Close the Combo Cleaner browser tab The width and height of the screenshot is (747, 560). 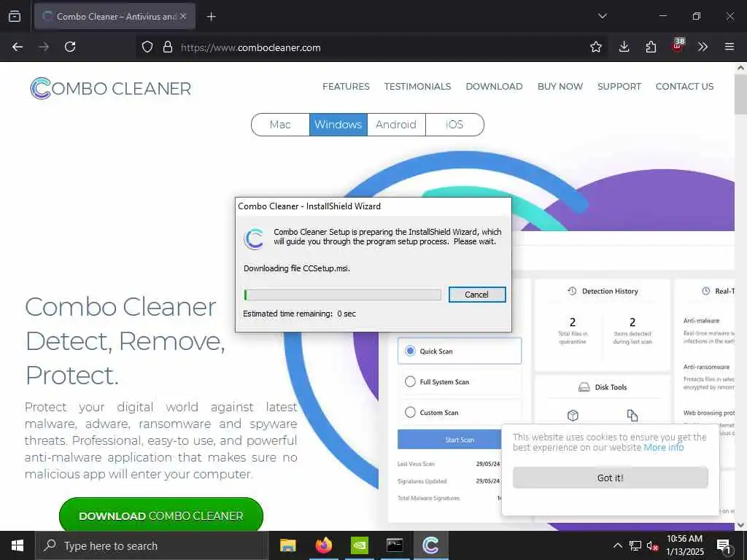tap(183, 16)
